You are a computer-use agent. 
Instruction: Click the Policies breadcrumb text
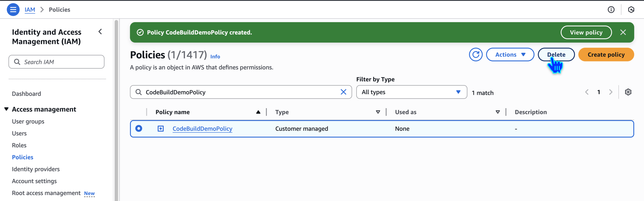(60, 10)
